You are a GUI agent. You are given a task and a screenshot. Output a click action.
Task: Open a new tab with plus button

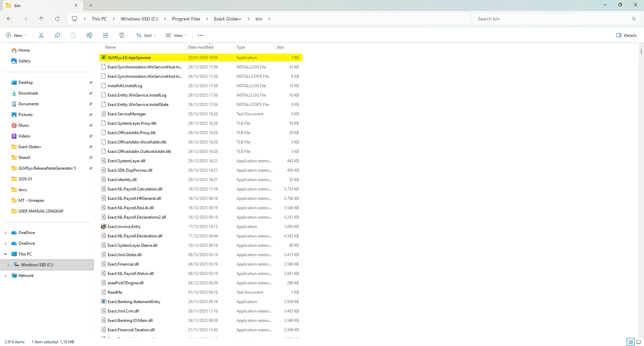[x=91, y=5]
